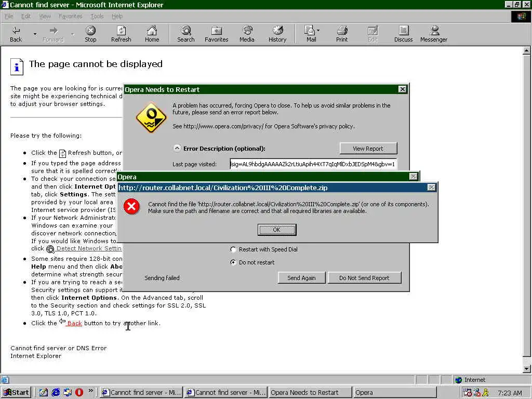
Task: Collapse the Error Description section
Action: 177,148
